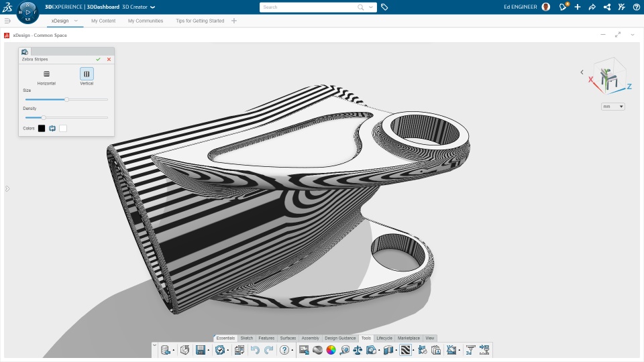Click the black stripe color swatch
This screenshot has height=362, width=644.
click(42, 128)
